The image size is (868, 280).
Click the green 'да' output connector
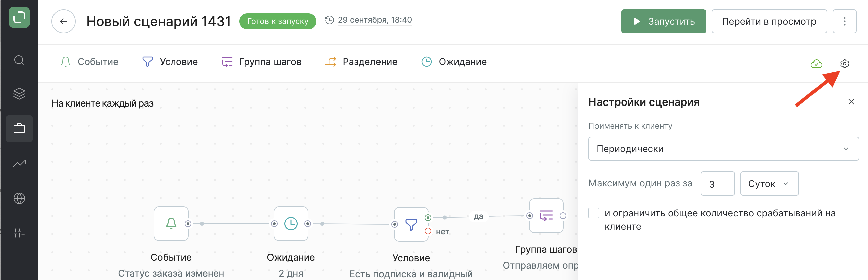click(428, 218)
